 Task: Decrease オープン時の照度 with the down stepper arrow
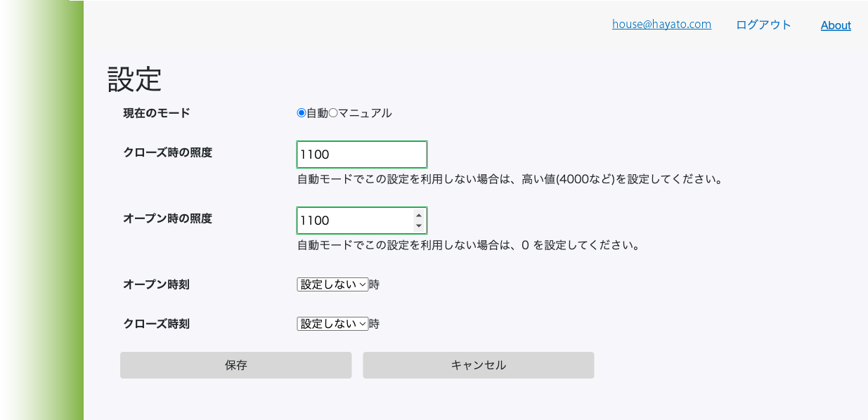tap(419, 225)
